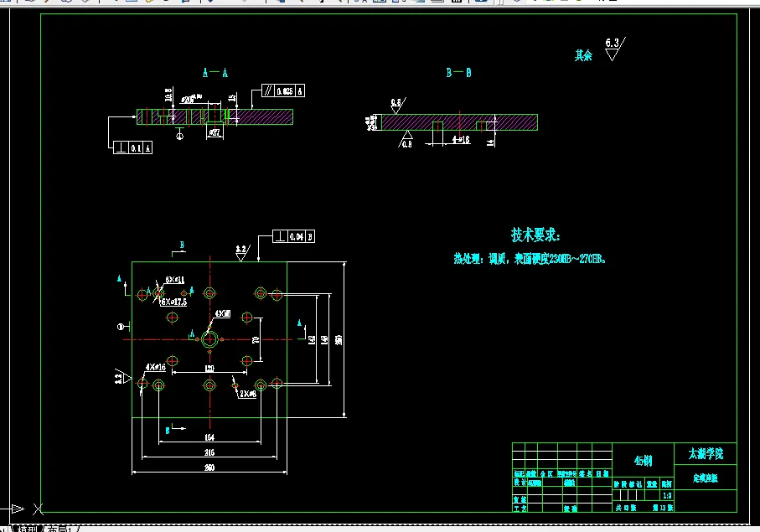
Task: Select the 4×ø16 hole callout
Action: coord(156,367)
